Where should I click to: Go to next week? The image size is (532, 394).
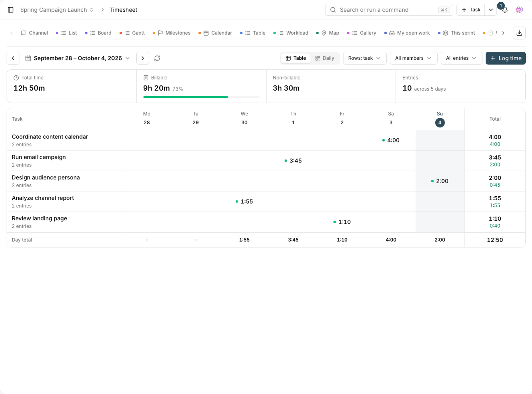143,58
